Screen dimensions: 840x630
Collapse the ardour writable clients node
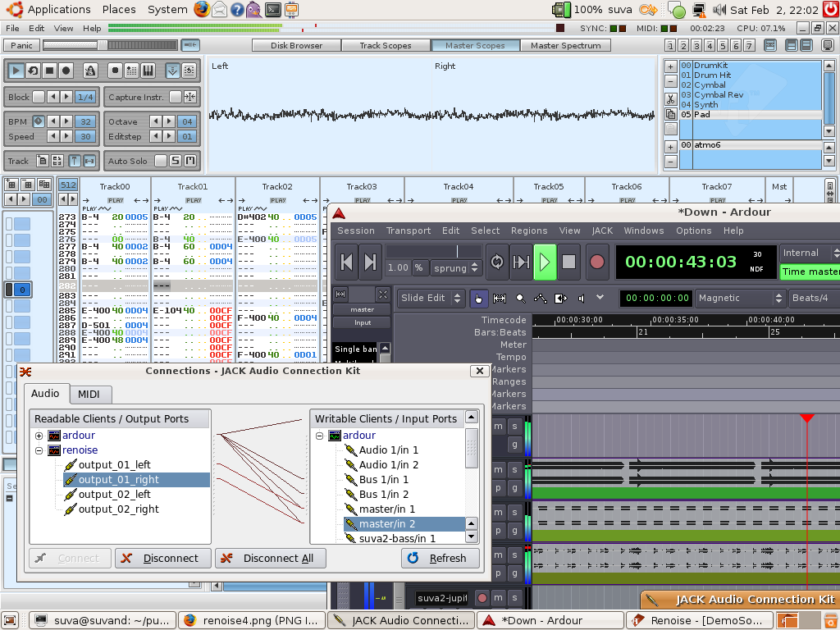320,436
